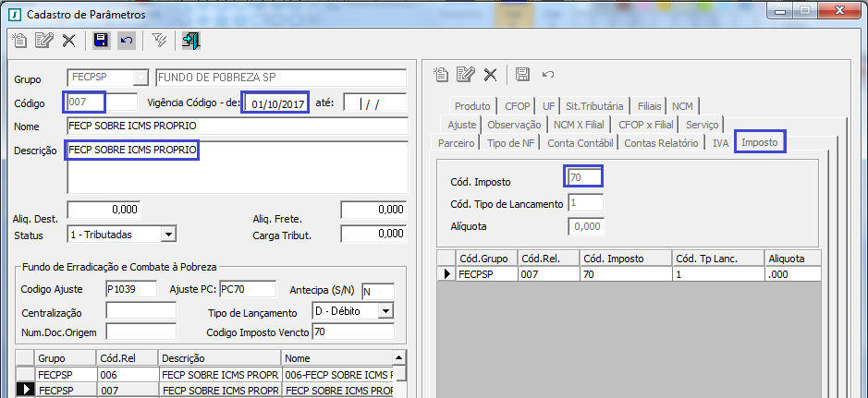Click the Nome field FECP SOBRE ICMS PROPRIO
This screenshot has height=398, width=868.
pos(237,126)
